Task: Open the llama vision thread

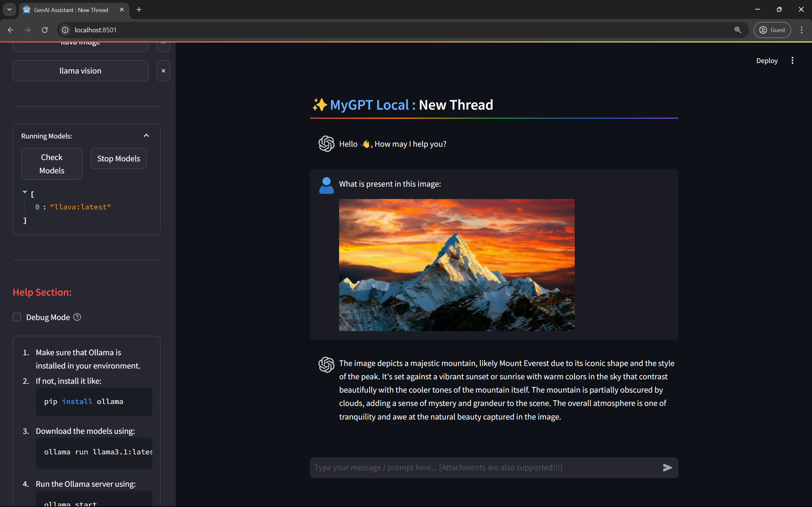Action: coord(80,71)
